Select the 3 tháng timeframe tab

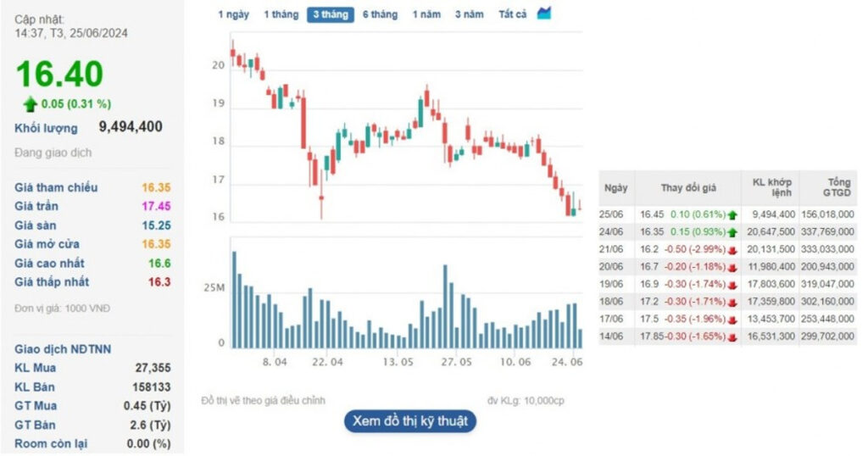(x=330, y=14)
